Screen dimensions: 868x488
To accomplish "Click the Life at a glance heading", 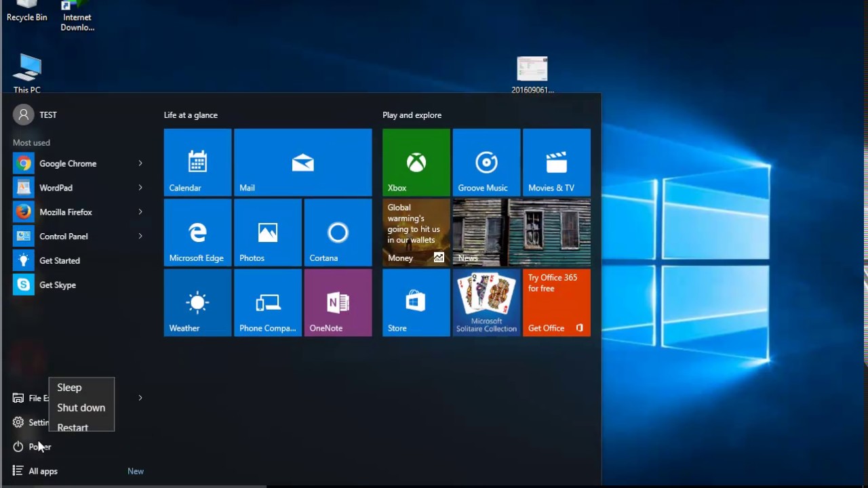I will coord(191,115).
